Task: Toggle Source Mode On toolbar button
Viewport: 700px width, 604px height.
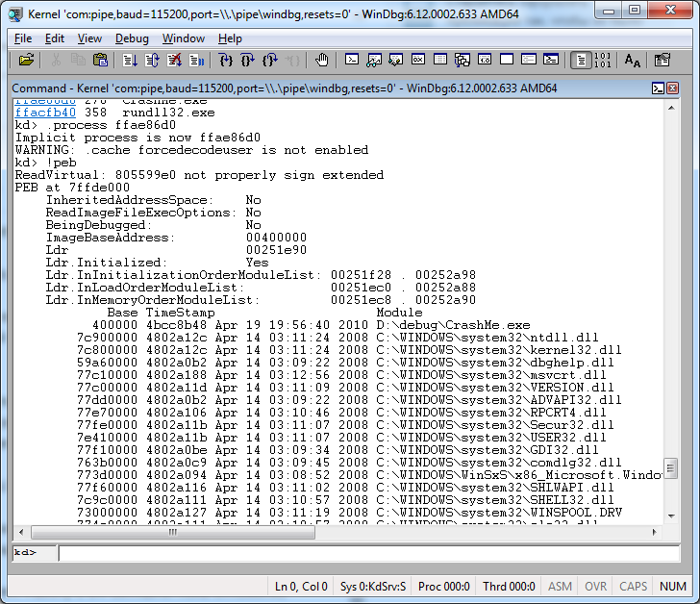Action: tap(581, 60)
